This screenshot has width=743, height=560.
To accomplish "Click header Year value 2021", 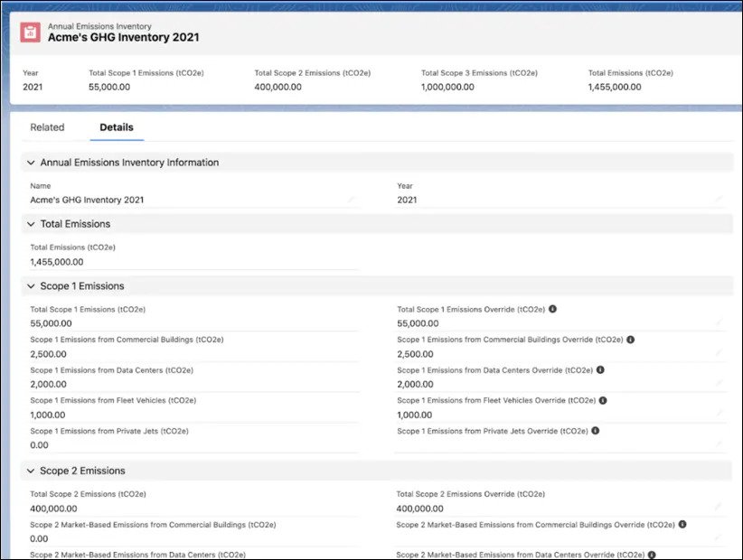I will coord(33,87).
